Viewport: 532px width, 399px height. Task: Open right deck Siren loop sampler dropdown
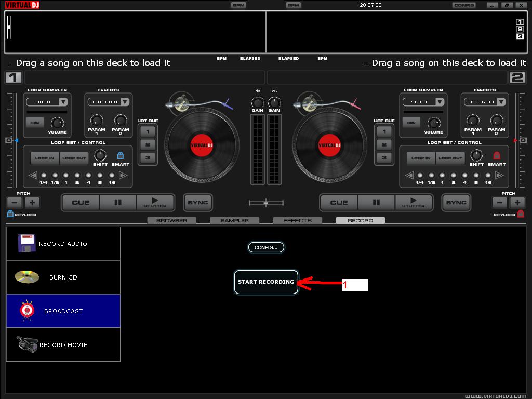click(440, 102)
